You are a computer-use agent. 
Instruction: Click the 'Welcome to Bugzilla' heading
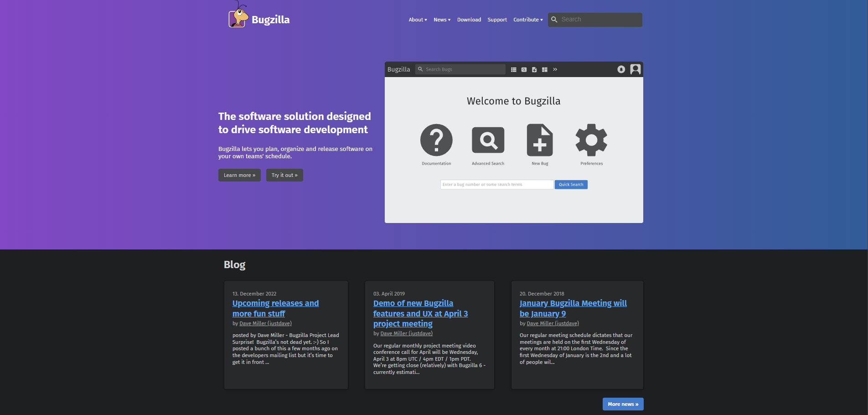point(514,101)
